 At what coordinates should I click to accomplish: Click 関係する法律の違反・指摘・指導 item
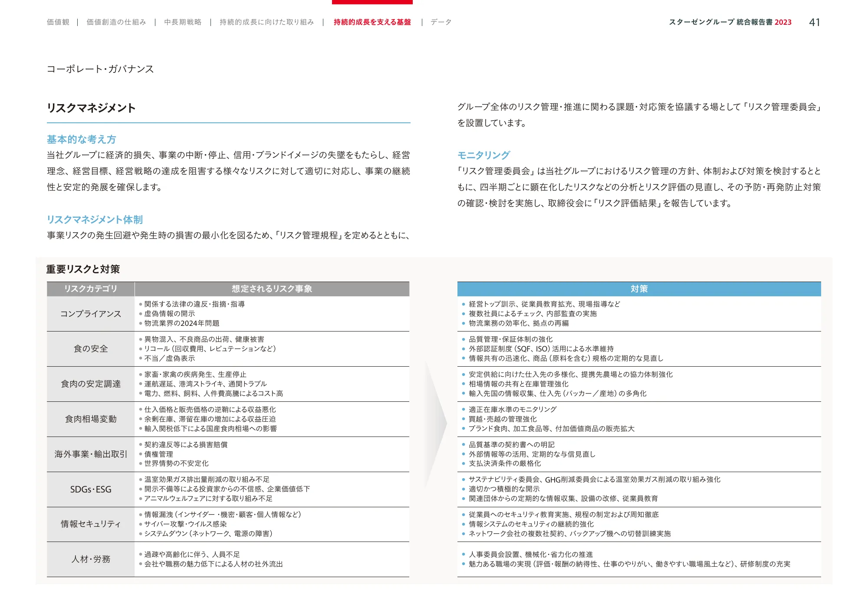click(x=194, y=304)
